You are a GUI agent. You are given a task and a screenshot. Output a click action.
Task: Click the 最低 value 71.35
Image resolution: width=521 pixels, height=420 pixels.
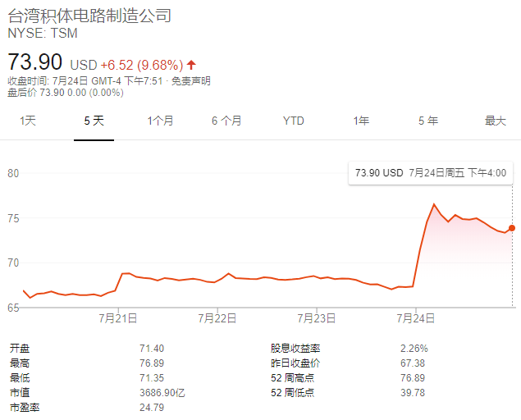(x=152, y=378)
